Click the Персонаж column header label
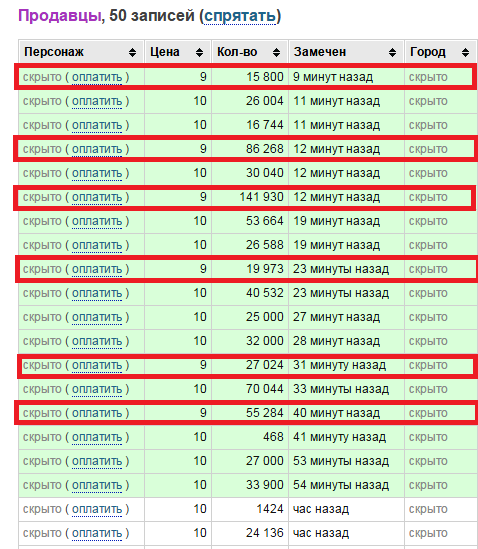The height and width of the screenshot is (549, 478). pos(54,52)
